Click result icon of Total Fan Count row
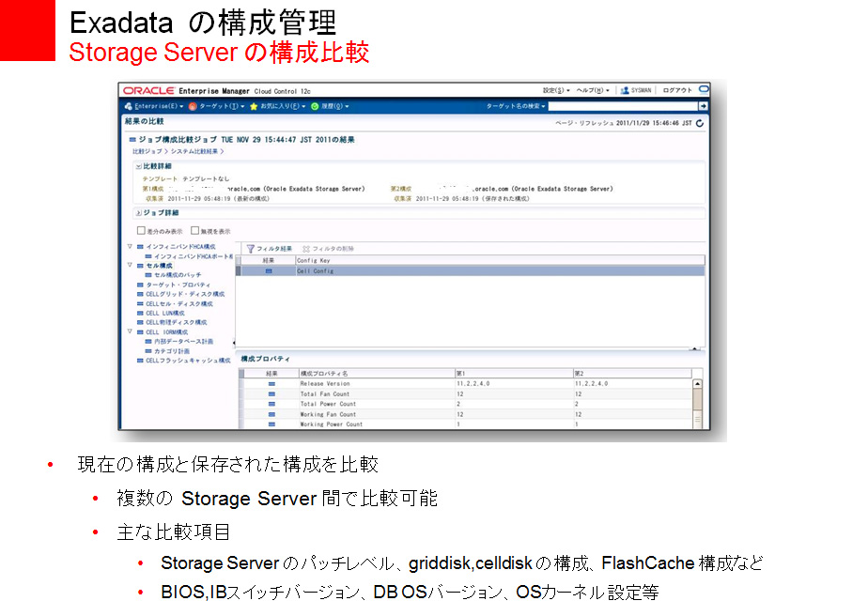The height and width of the screenshot is (601, 868). pyautogui.click(x=271, y=394)
